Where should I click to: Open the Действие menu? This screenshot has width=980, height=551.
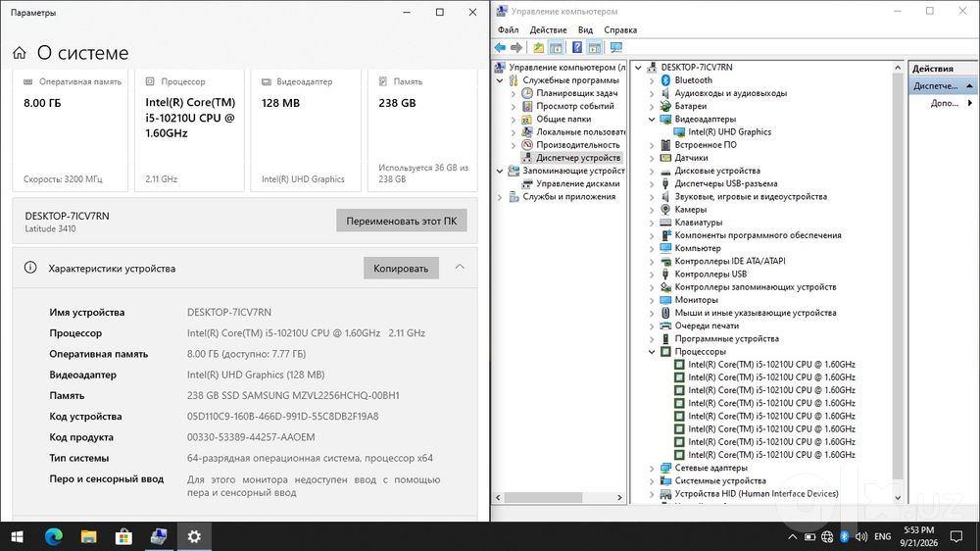(548, 30)
